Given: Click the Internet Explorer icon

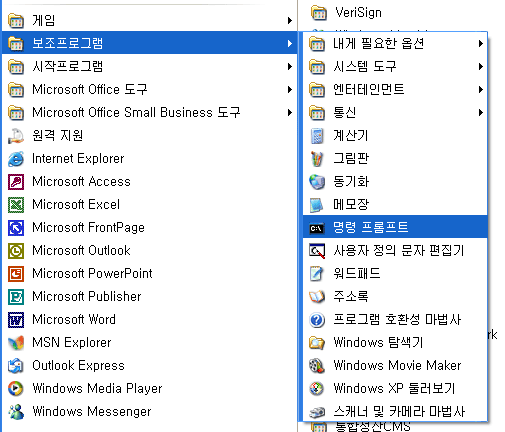Looking at the screenshot, I should point(16,159).
